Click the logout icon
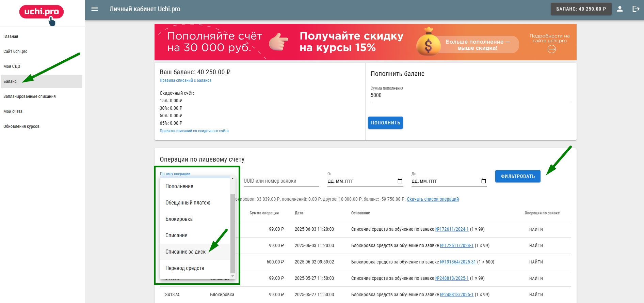The width and height of the screenshot is (644, 303). pyautogui.click(x=636, y=9)
